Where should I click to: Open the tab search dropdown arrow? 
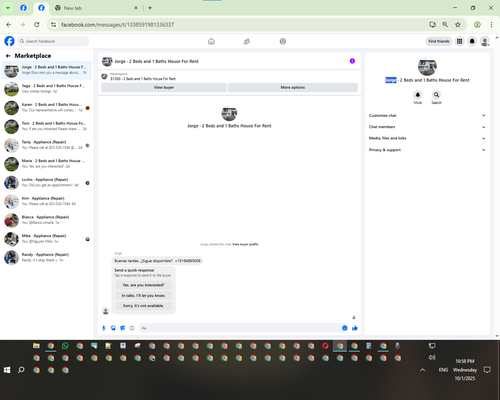pyautogui.click(x=7, y=8)
